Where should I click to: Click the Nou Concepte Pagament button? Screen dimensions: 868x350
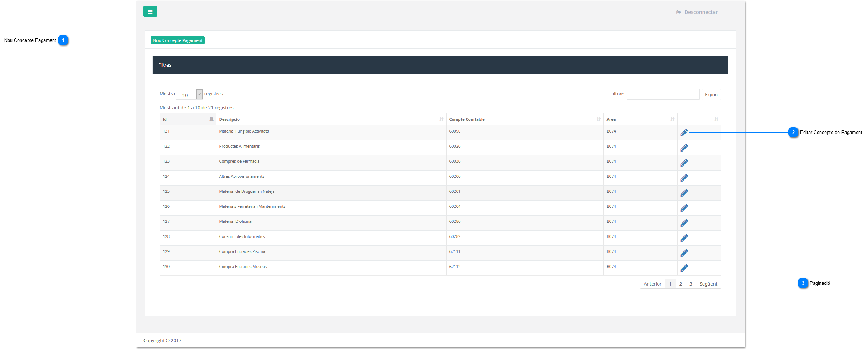click(177, 40)
